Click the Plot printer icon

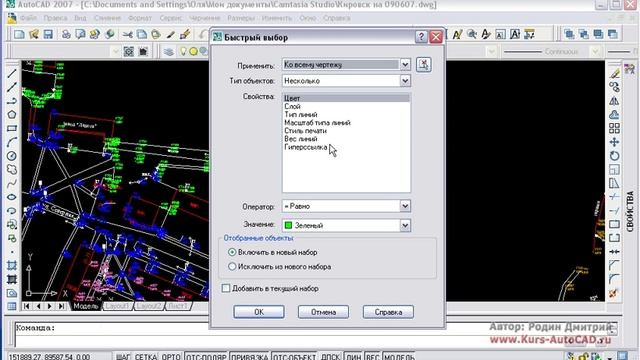click(66, 34)
